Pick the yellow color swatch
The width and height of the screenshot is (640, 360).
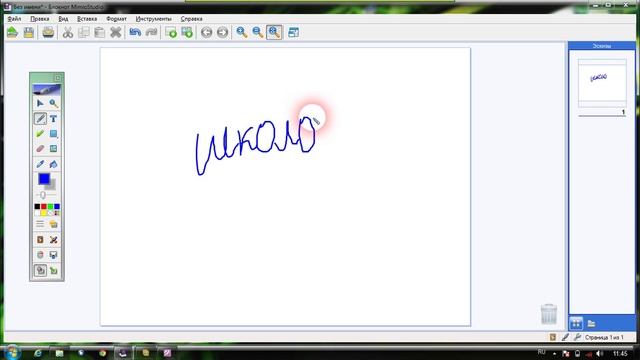pyautogui.click(x=44, y=213)
